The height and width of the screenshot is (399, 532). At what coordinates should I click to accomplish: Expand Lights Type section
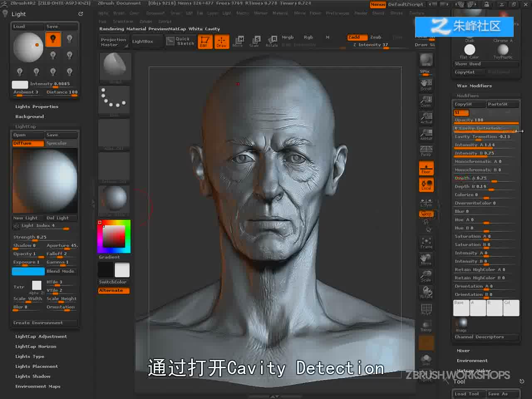(30, 357)
